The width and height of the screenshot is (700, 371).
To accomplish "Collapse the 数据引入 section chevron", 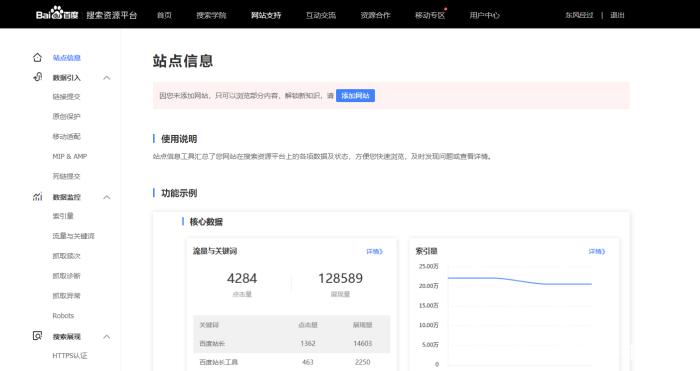I will pyautogui.click(x=107, y=78).
